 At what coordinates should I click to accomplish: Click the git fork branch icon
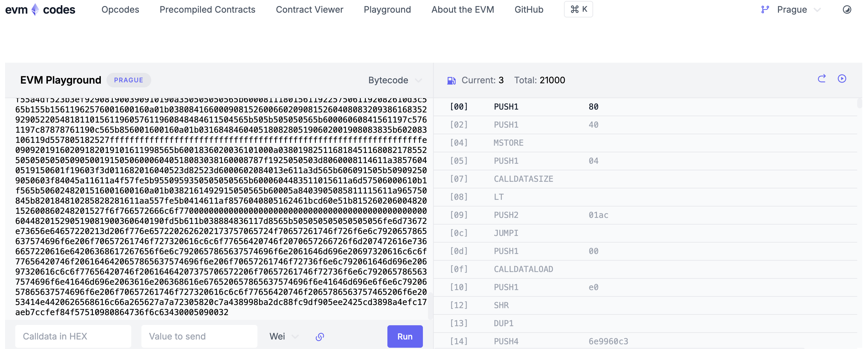765,10
